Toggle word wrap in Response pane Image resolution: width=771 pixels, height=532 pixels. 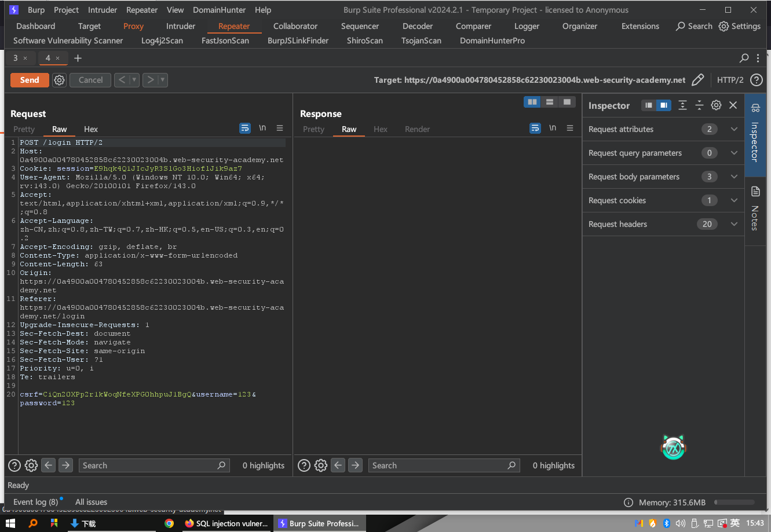click(x=535, y=129)
